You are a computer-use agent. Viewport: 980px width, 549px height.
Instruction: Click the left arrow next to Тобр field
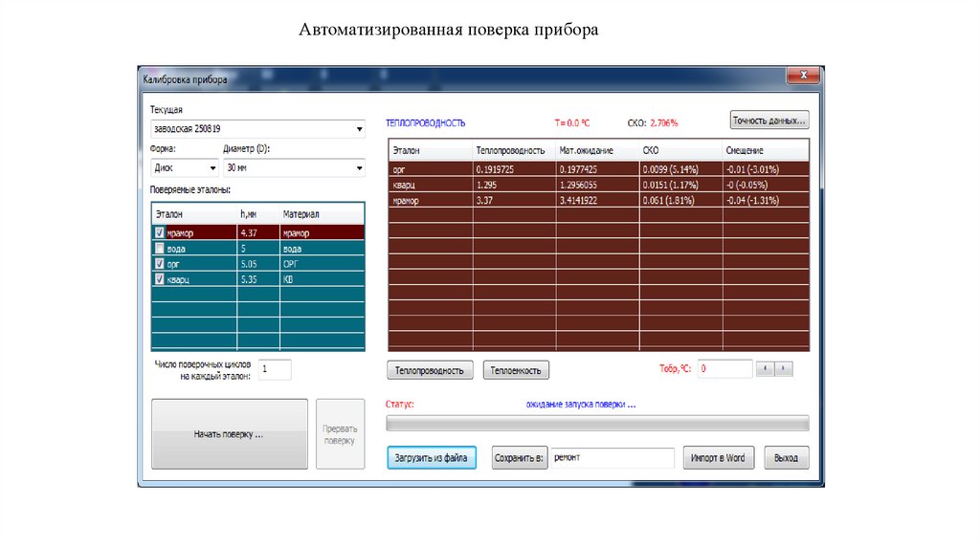[x=765, y=368]
